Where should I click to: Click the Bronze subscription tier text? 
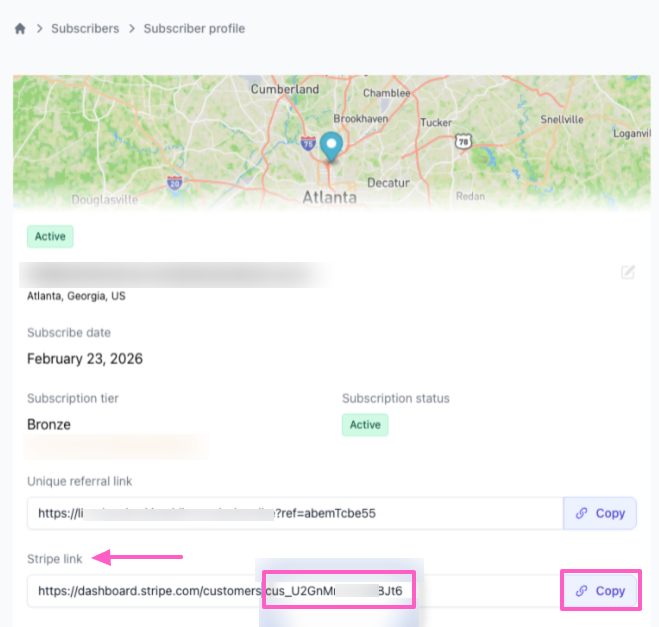49,424
